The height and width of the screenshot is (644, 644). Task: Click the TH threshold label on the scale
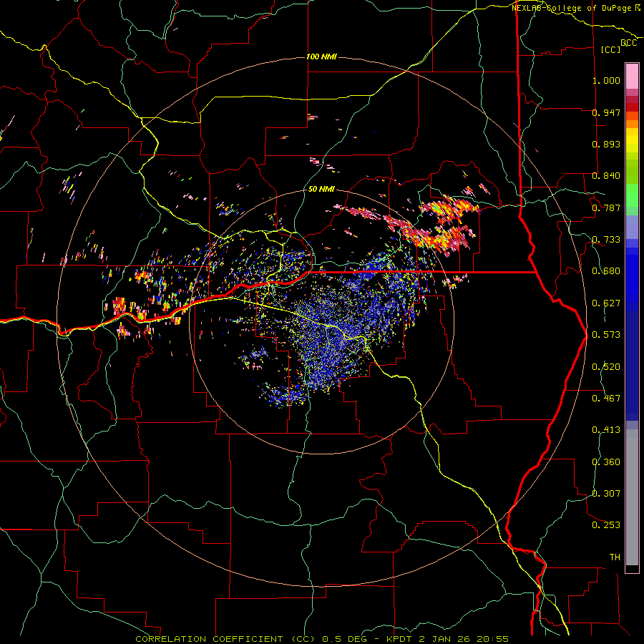[615, 557]
